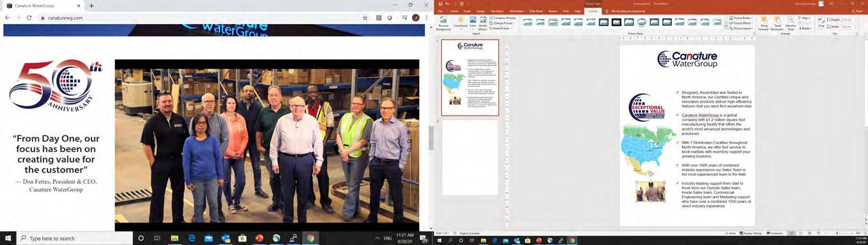The width and height of the screenshot is (868, 245).
Task: Switch to the Transitions ribbon tab
Action: pos(497,11)
